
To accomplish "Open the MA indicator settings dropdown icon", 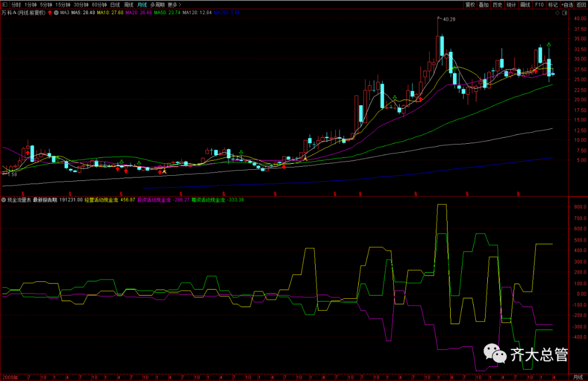I will [x=56, y=13].
